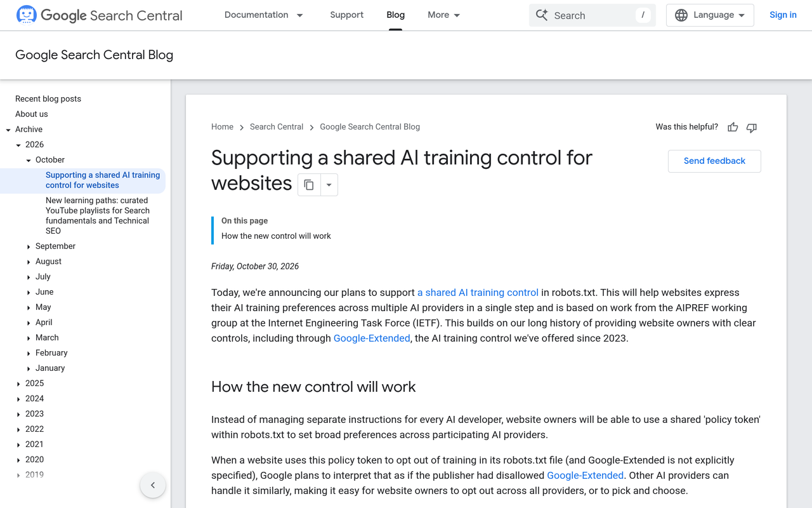Click the thumbs up helpful icon
Viewport: 812px width, 508px height.
pyautogui.click(x=733, y=127)
